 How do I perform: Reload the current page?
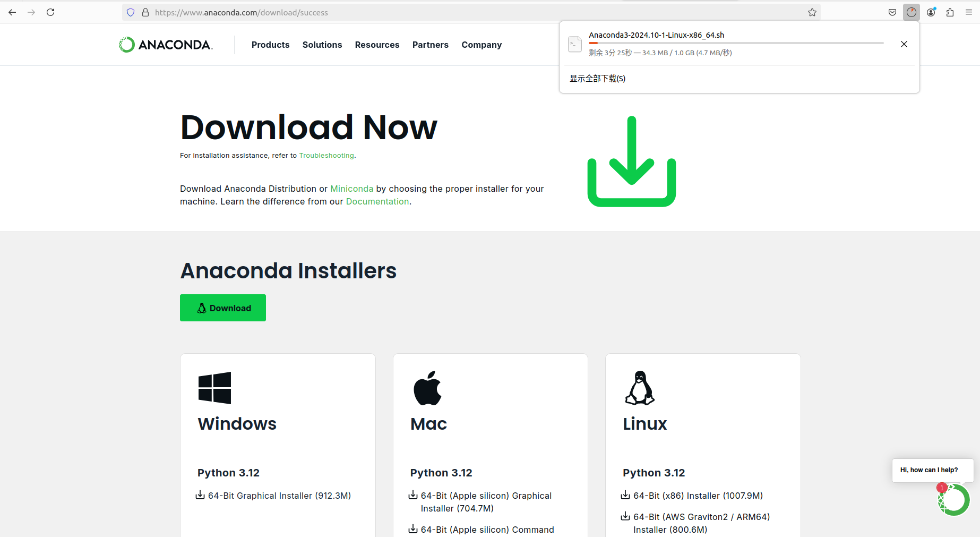click(50, 12)
